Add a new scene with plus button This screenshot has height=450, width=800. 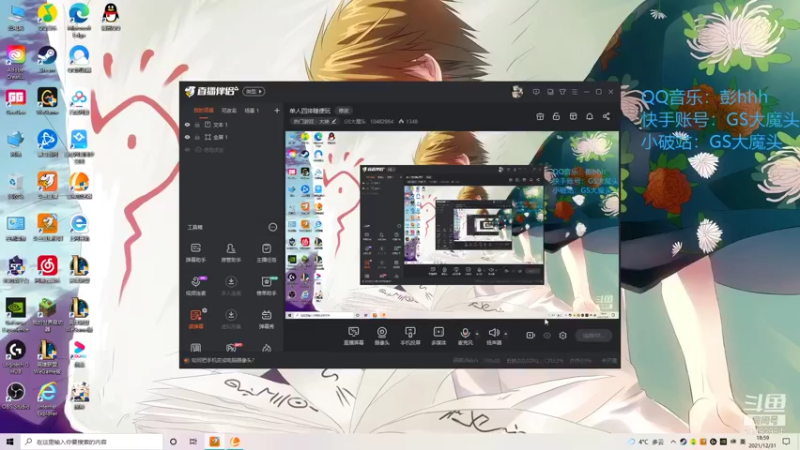277,110
